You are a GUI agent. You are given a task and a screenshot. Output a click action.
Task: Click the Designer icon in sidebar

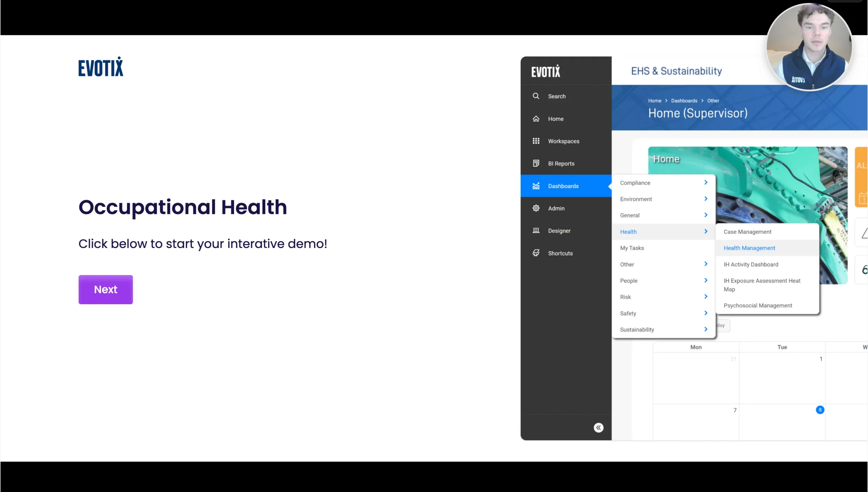click(536, 230)
